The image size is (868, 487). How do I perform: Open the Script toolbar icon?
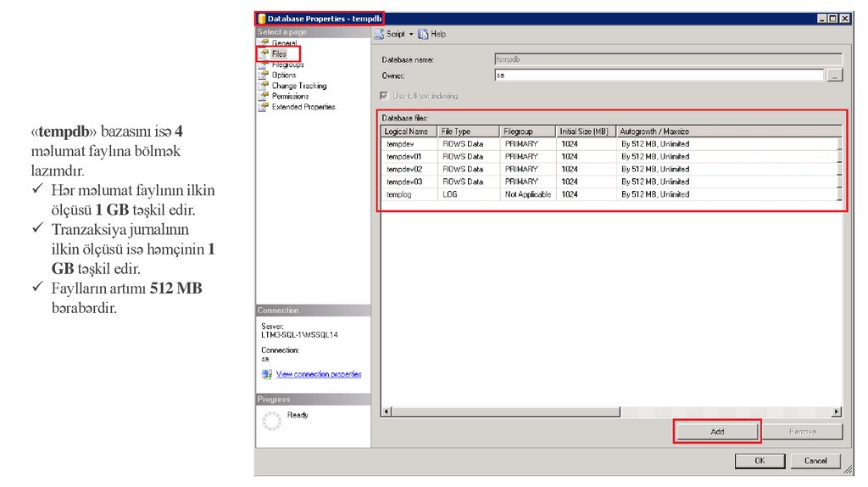379,34
